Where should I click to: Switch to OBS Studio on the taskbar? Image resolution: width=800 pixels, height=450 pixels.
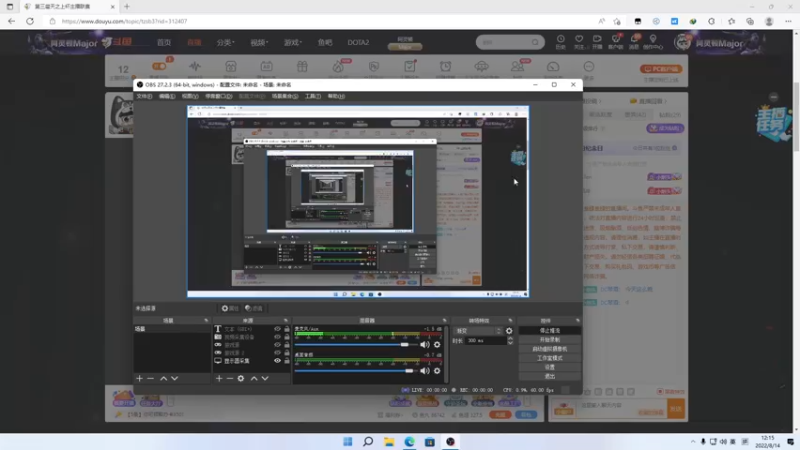click(x=450, y=442)
